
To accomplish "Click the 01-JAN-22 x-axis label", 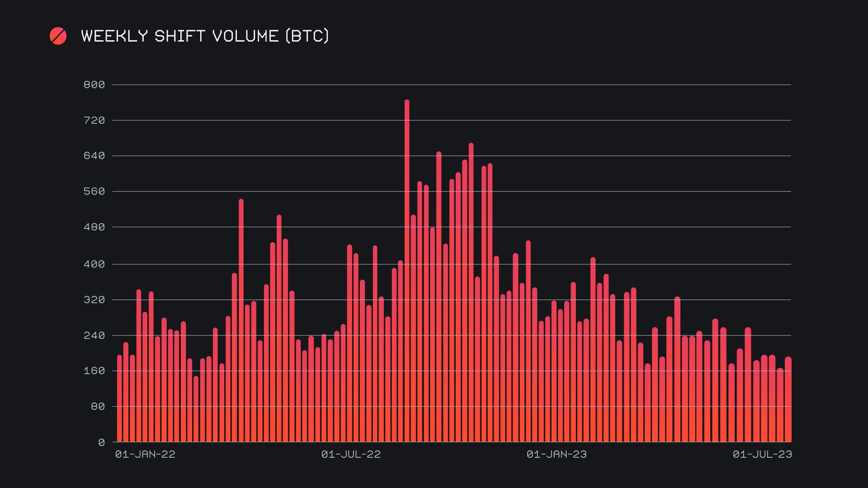I will click(x=145, y=455).
